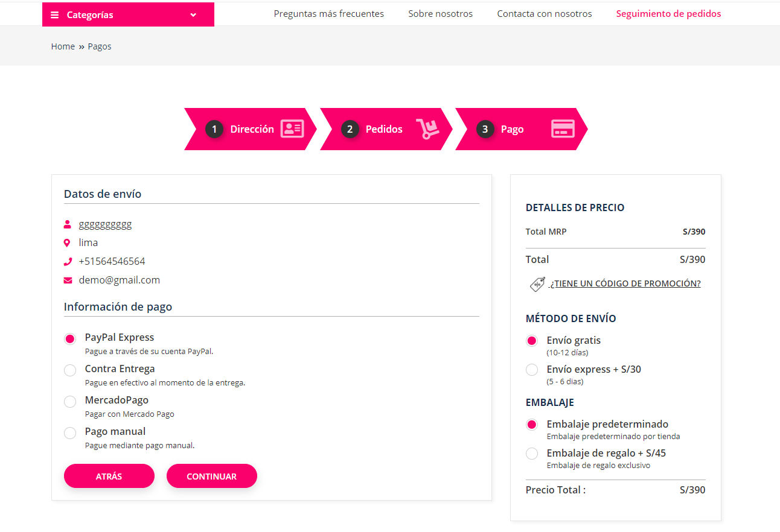780x532 pixels.
Task: Click the ATRÁS button
Action: tap(109, 476)
